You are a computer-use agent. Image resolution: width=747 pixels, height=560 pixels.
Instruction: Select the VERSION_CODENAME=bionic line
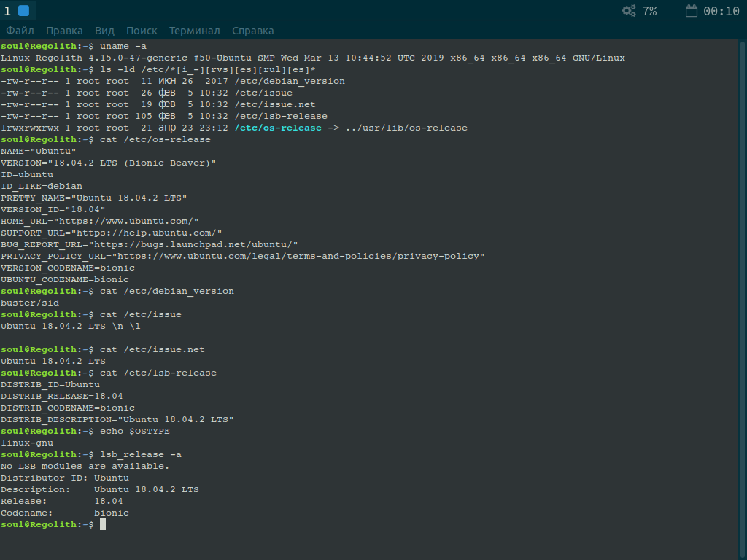click(68, 268)
